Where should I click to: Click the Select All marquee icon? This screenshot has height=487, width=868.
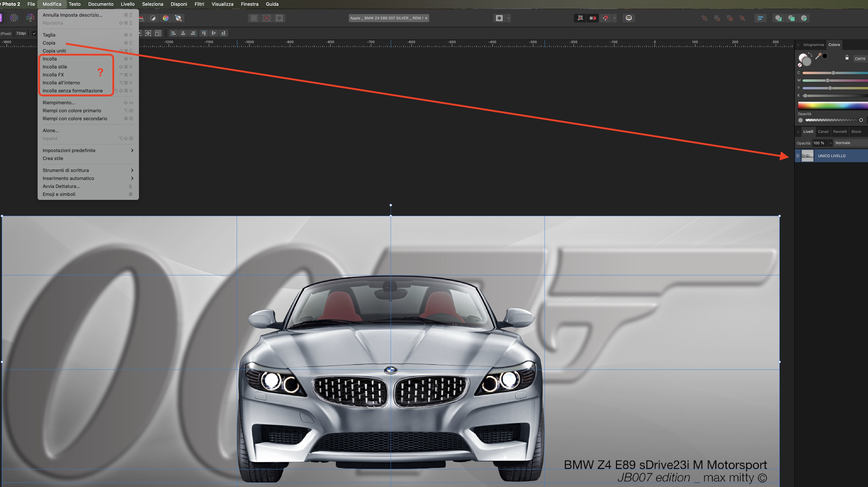point(254,18)
